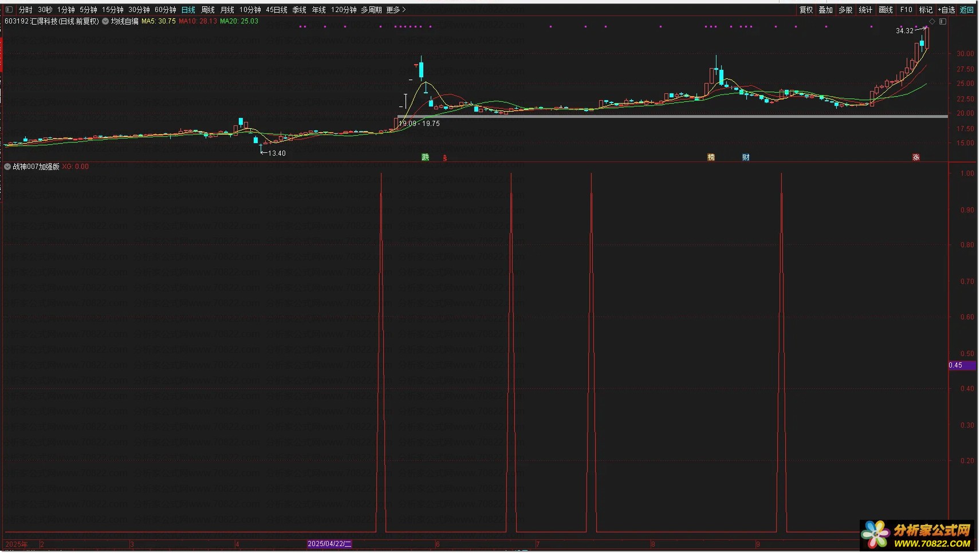Viewport: 980px width, 553px height.
Task: Toggle the side panel icon beside the diamond
Action: (x=942, y=22)
